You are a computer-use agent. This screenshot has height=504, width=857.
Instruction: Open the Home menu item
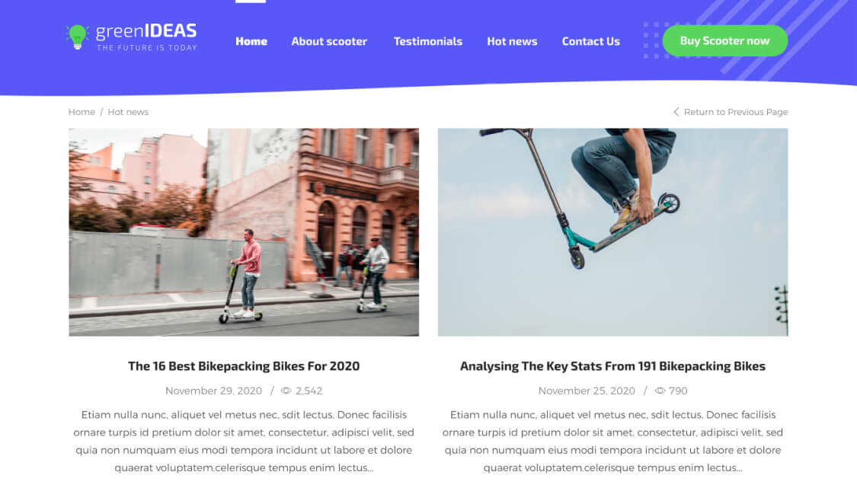(x=251, y=41)
